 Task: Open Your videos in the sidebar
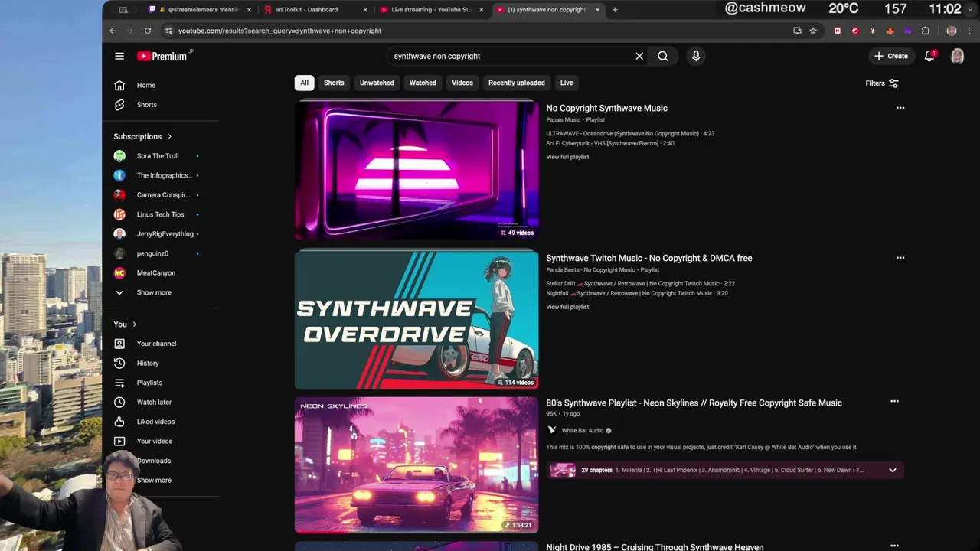[156, 442]
